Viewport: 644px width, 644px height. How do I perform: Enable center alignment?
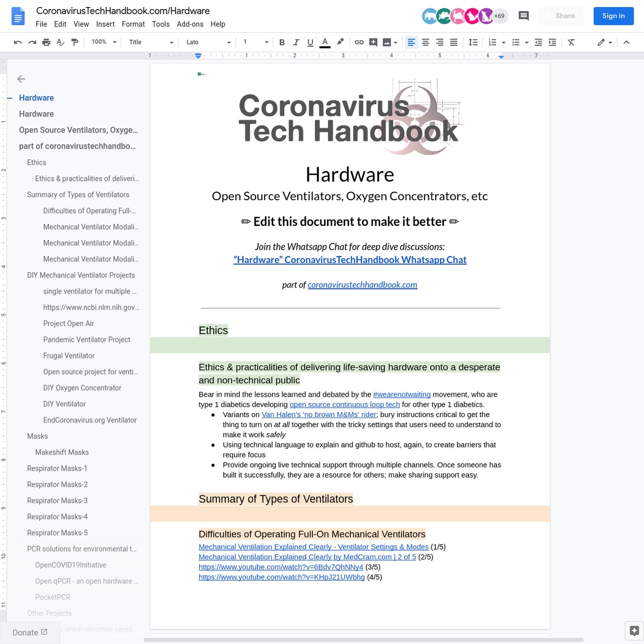[425, 42]
